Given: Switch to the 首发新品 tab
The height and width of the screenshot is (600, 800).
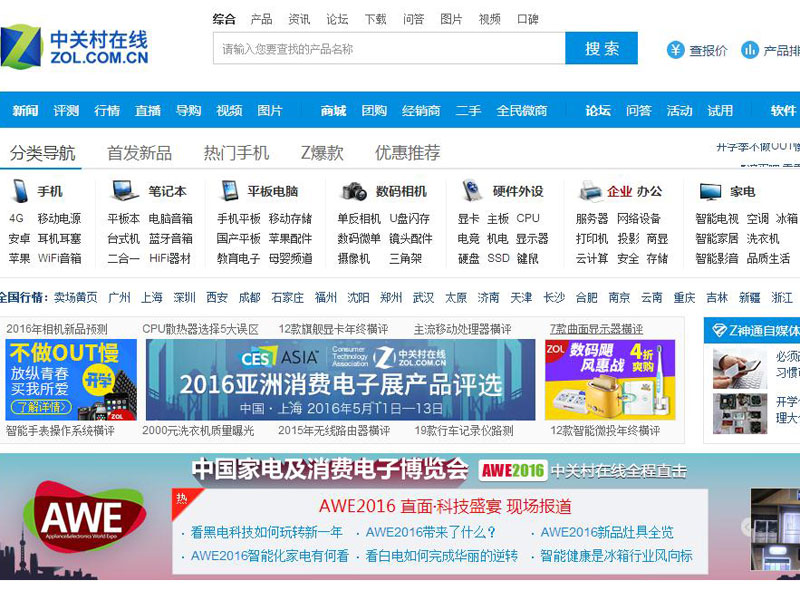Looking at the screenshot, I should tap(139, 153).
